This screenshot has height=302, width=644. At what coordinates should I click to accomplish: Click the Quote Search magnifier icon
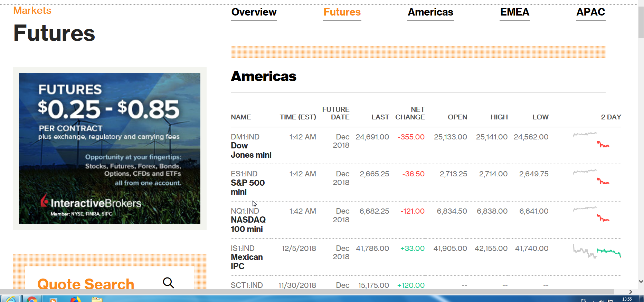(x=168, y=283)
